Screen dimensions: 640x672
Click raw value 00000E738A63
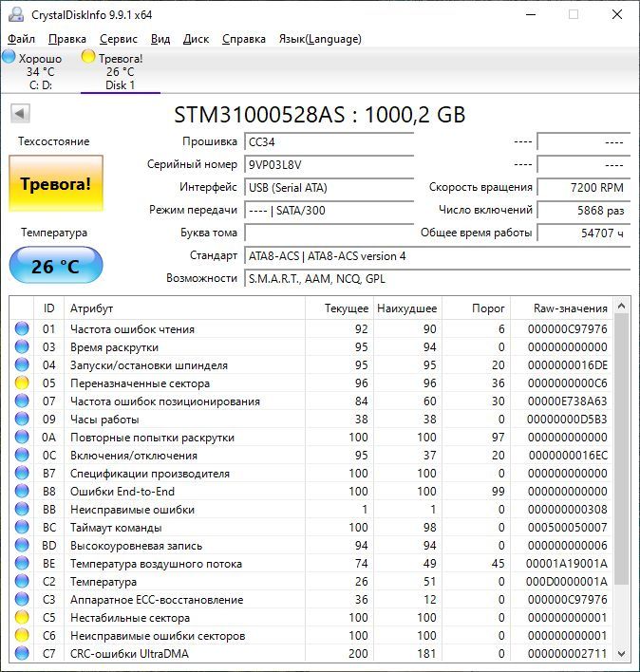coord(567,401)
